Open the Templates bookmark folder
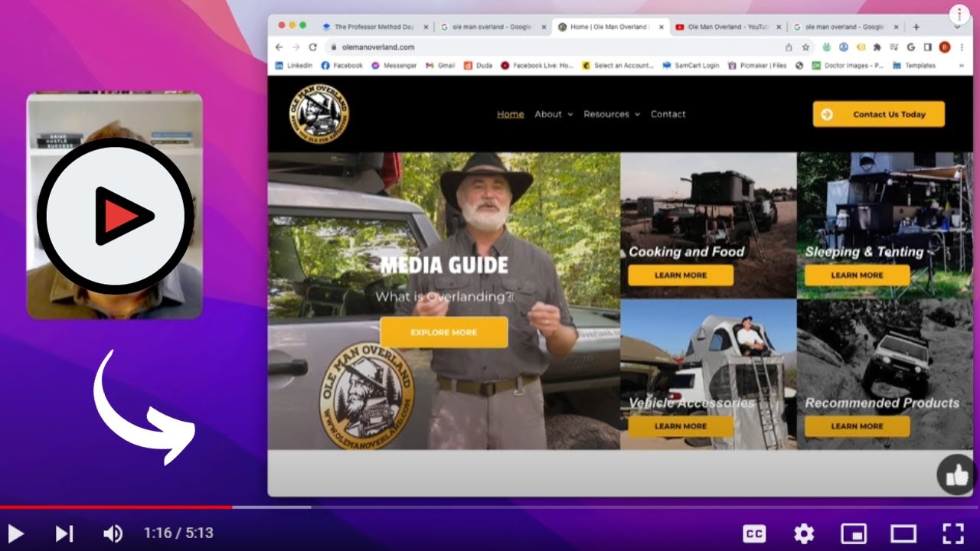 click(x=914, y=66)
